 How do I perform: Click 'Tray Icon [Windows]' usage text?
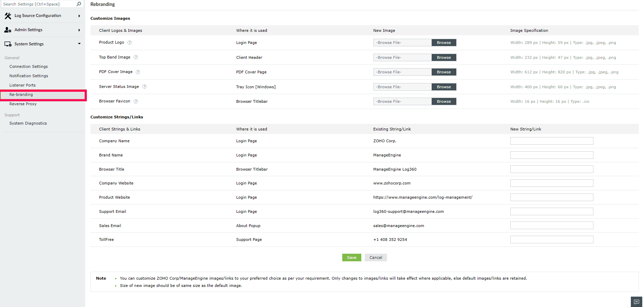pyautogui.click(x=256, y=87)
